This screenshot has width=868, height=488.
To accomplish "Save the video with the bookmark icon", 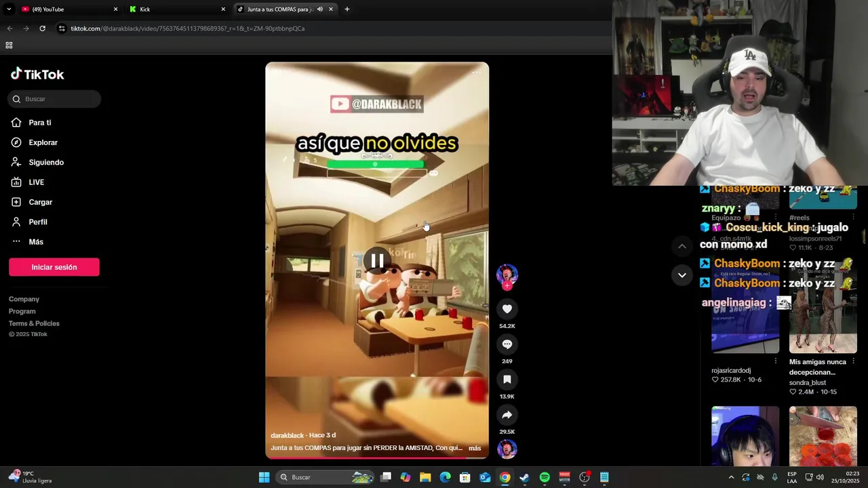I will point(507,380).
